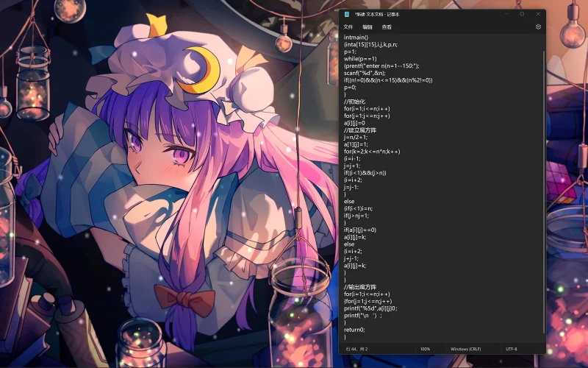Click UTF-8 encoding in the status bar

point(511,349)
